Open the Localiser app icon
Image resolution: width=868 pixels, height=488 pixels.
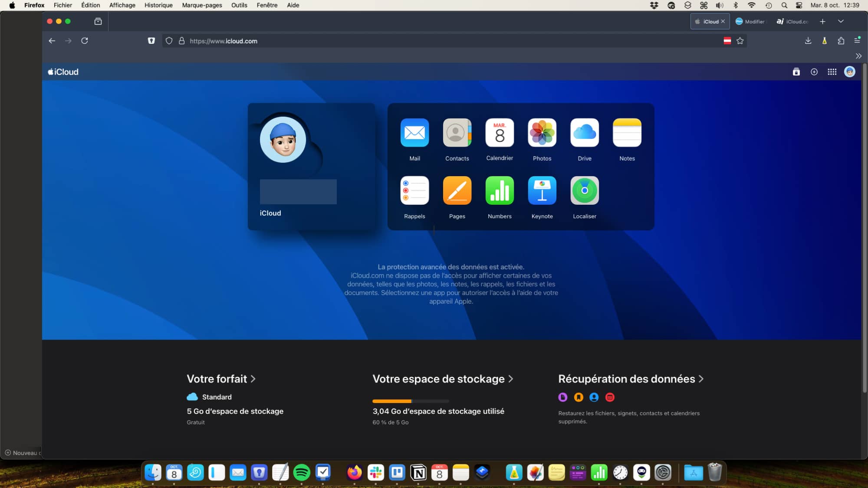coord(585,190)
